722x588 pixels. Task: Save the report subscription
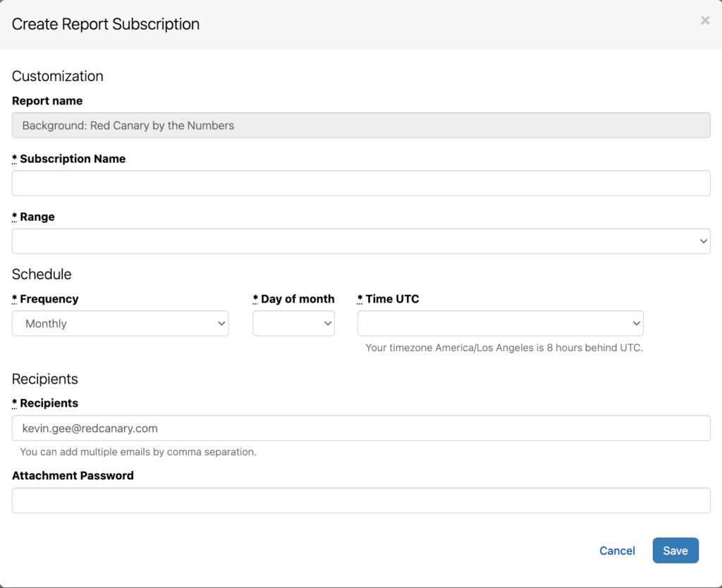click(x=675, y=551)
